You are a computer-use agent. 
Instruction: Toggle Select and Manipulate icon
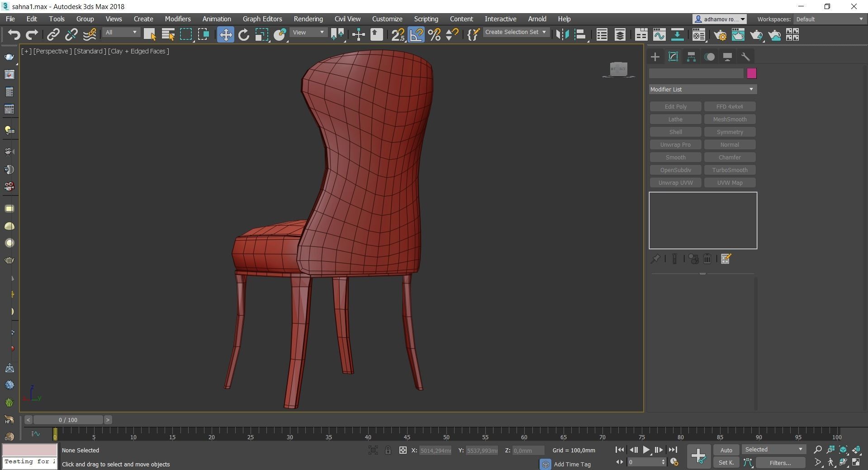[x=358, y=35]
